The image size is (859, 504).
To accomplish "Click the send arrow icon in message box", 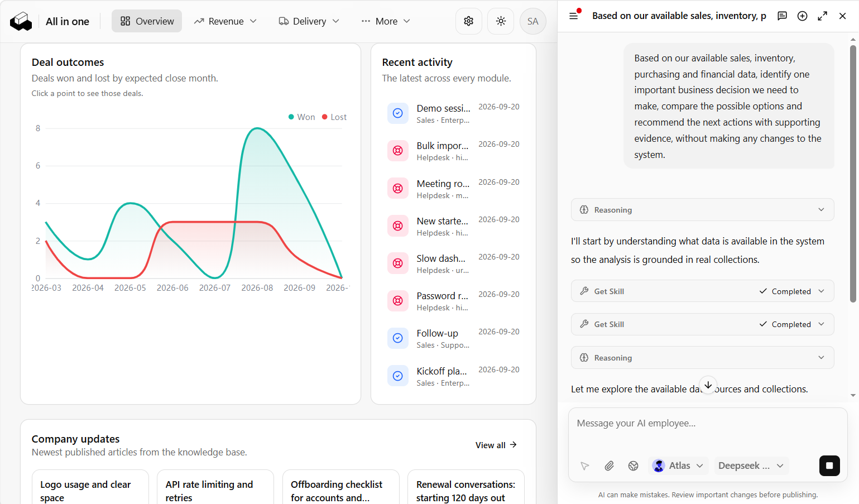I will (584, 465).
